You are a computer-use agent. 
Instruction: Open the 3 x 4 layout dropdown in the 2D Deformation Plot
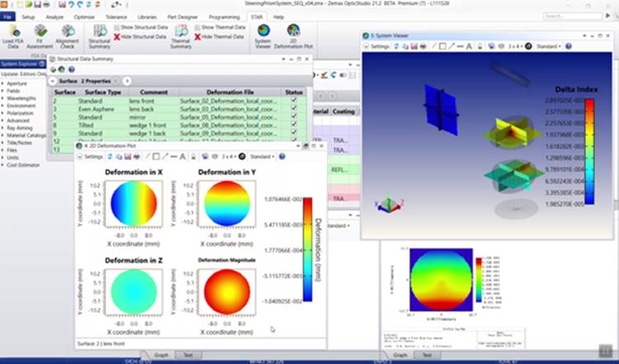229,157
